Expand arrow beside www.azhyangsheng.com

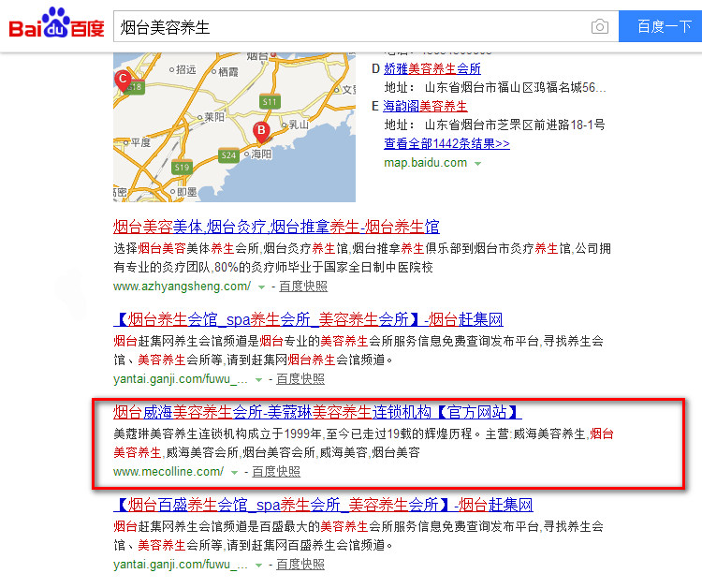(x=261, y=287)
